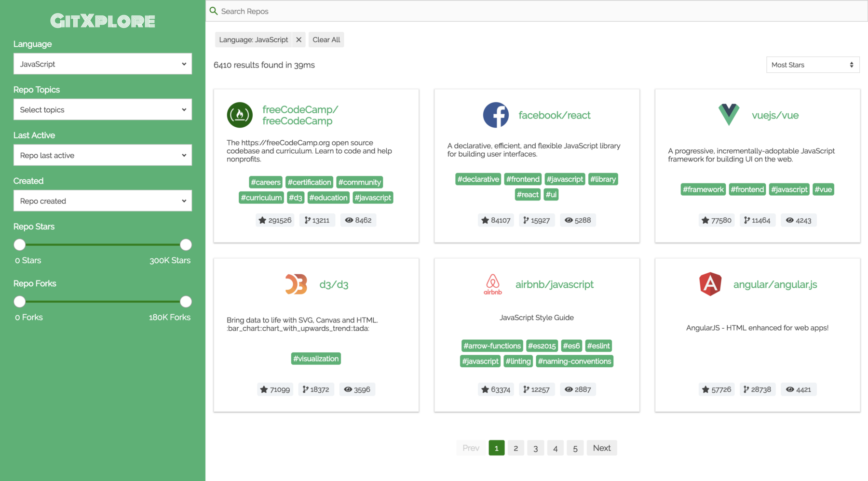Click the minimum Repo Stars slider handle
The width and height of the screenshot is (868, 481).
tap(19, 245)
